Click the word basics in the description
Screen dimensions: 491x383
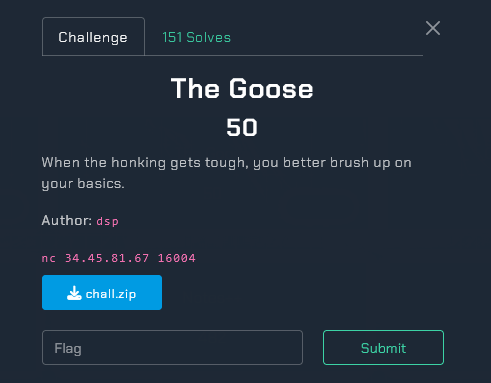point(101,184)
